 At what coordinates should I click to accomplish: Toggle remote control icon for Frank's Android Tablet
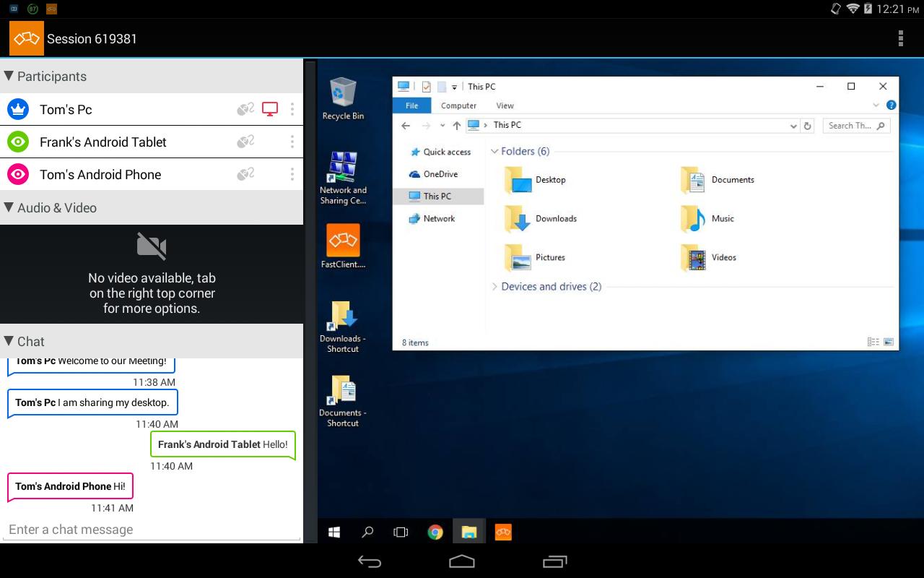click(x=245, y=142)
